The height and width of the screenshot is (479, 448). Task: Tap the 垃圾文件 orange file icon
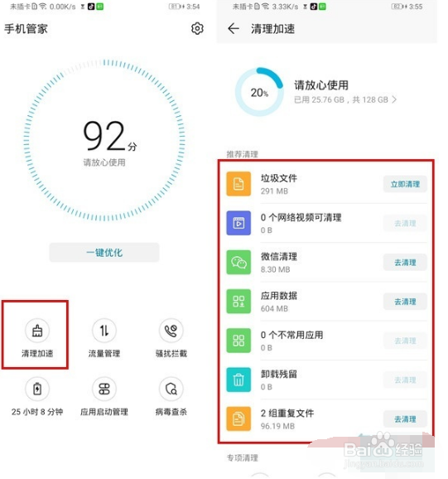pyautogui.click(x=238, y=184)
